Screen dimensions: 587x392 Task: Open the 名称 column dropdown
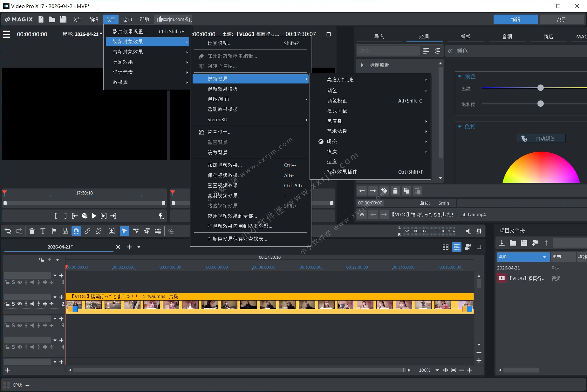[x=544, y=257]
